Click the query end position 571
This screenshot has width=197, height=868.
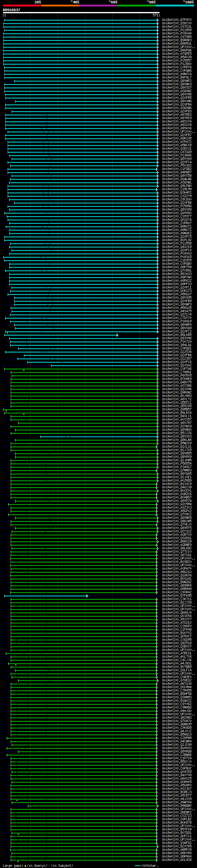click(155, 15)
